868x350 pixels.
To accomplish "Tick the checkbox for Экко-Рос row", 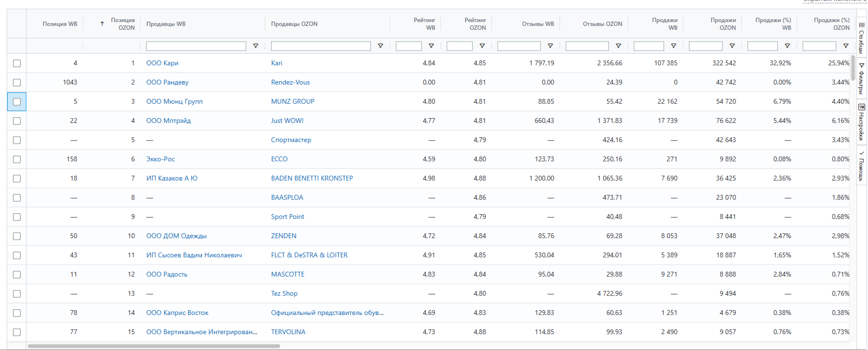I will (x=17, y=159).
